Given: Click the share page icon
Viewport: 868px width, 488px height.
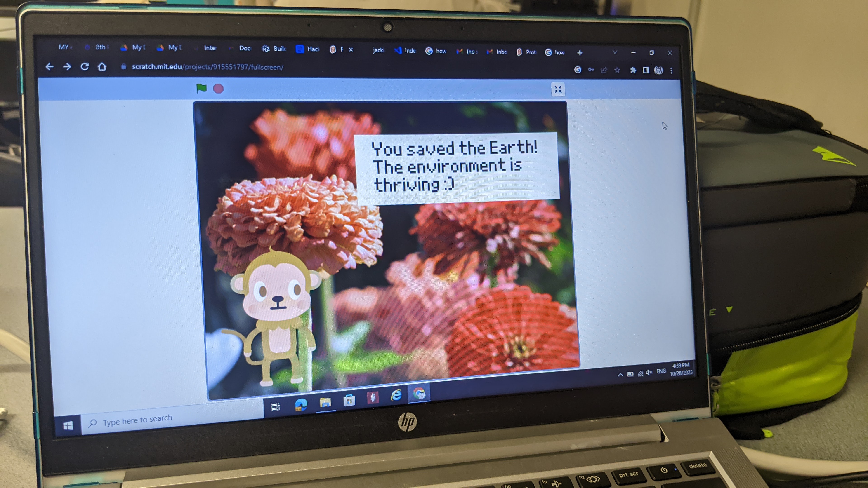Looking at the screenshot, I should point(604,70).
